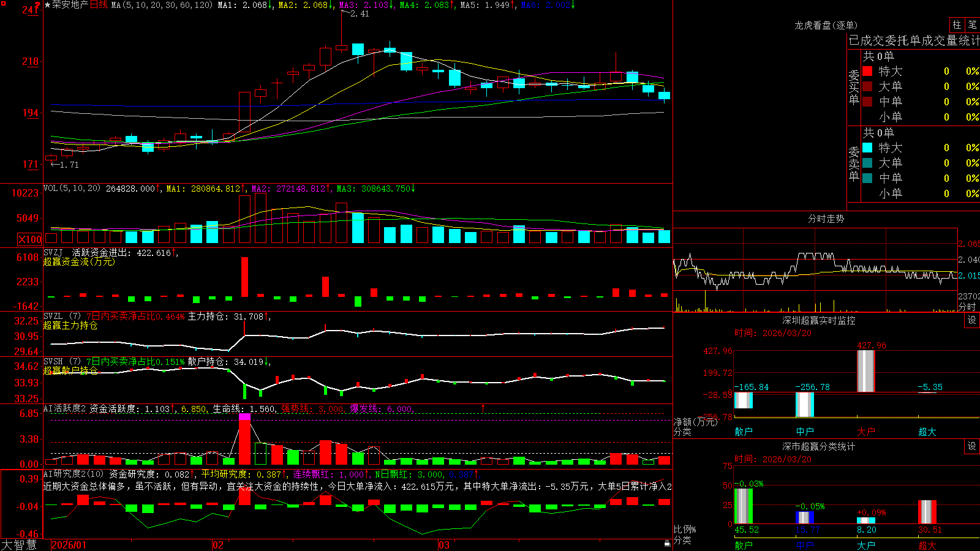Viewport: 980px width, 551px height.
Task: Click the MA(5,10,20,30,60,120) indicator parameters
Action: [162, 5]
